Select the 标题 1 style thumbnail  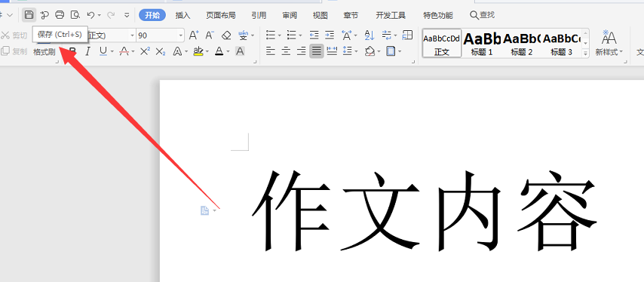pyautogui.click(x=482, y=44)
